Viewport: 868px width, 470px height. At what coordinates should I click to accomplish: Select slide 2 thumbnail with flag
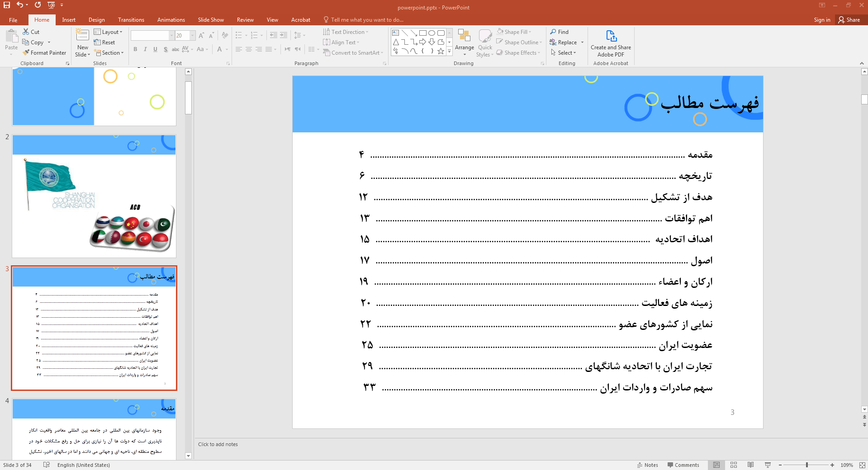[94, 196]
